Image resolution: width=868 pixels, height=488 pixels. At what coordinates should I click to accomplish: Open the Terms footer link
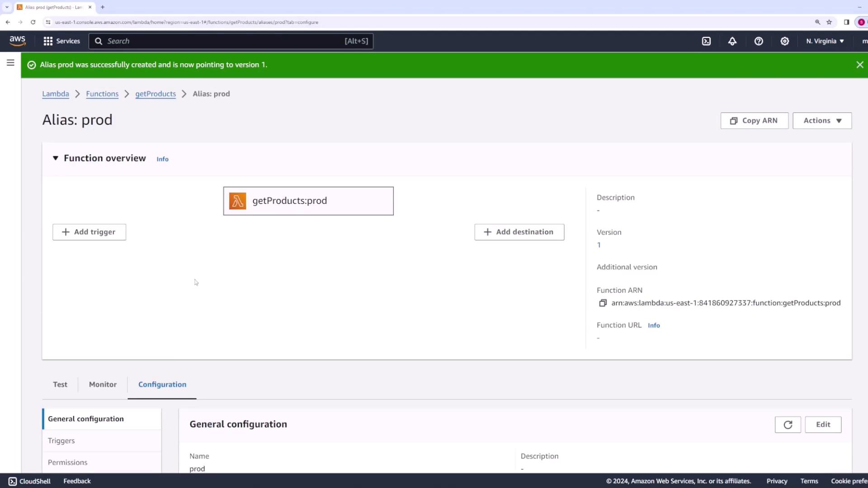[809, 481]
